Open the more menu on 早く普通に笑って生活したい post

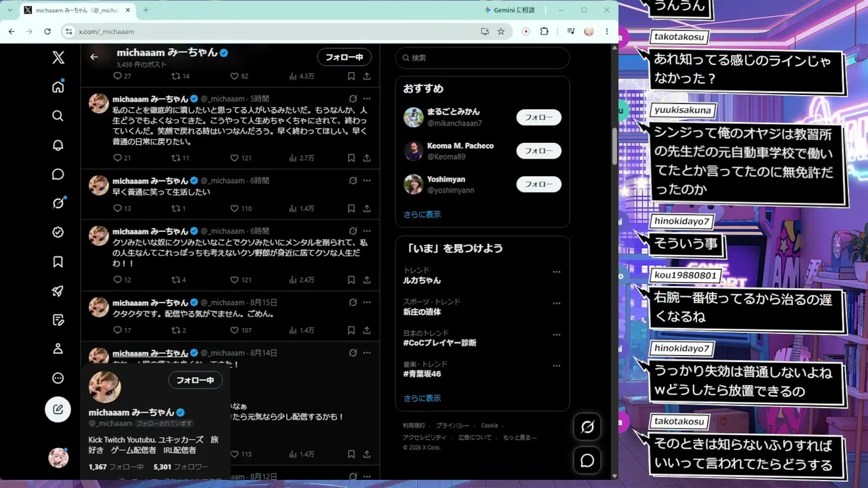pos(367,181)
